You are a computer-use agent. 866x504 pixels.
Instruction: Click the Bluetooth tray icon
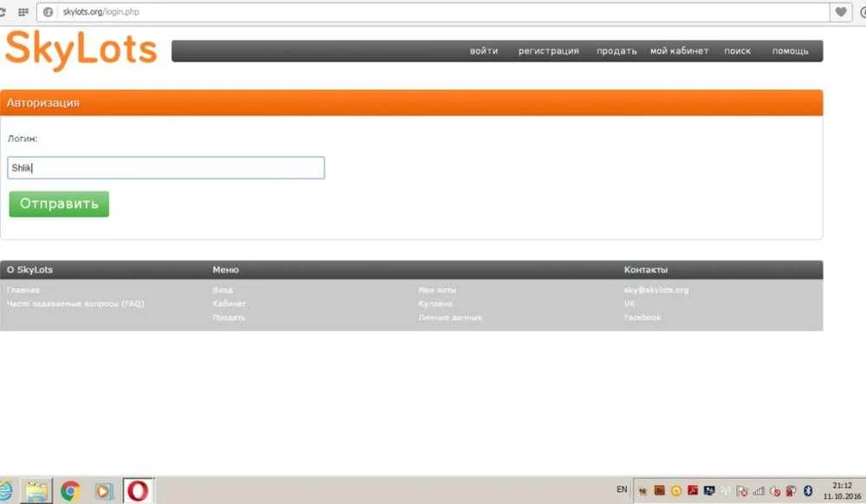click(808, 490)
